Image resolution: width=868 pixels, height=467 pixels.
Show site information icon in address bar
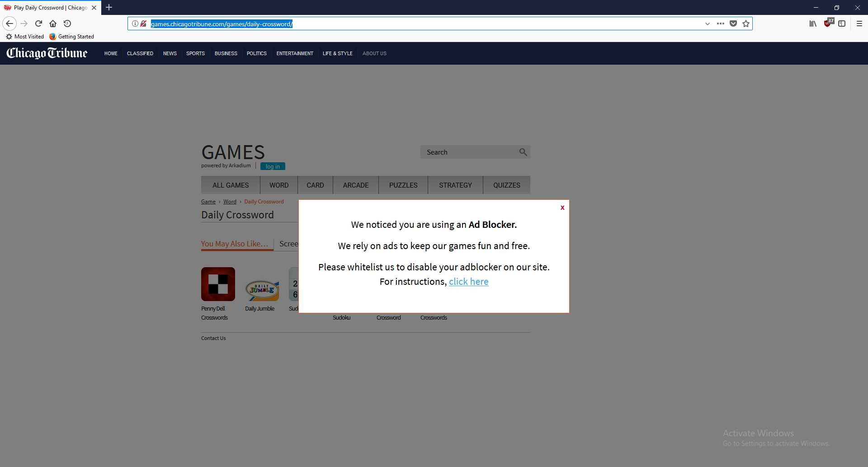pos(135,24)
